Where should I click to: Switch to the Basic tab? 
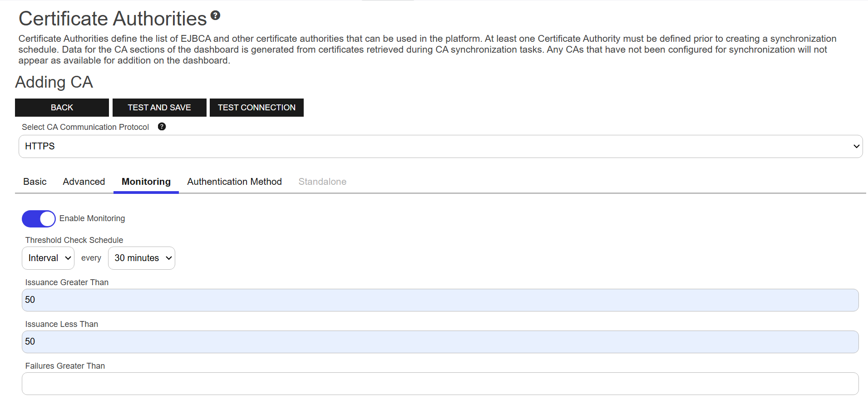click(x=35, y=182)
